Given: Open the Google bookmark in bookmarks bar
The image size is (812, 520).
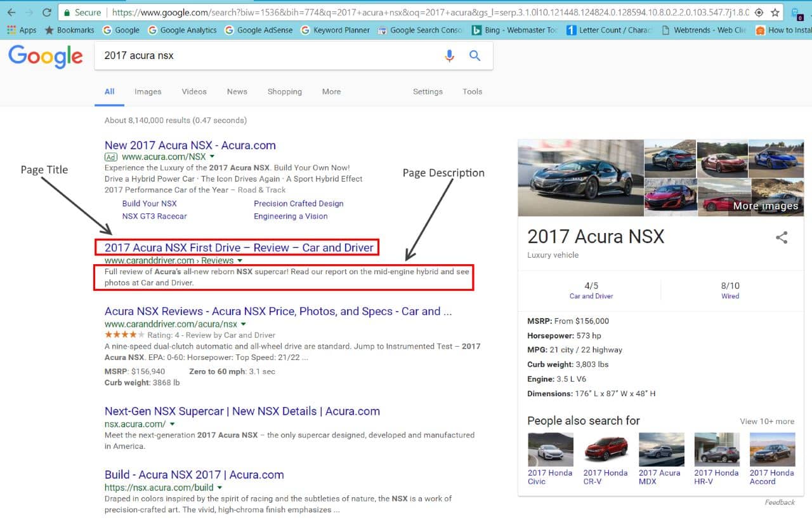Looking at the screenshot, I should click(x=121, y=30).
